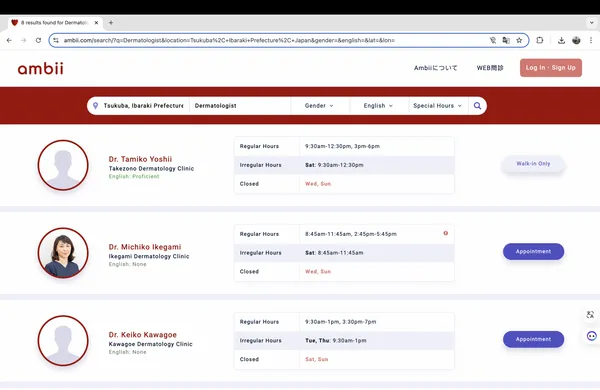Click Dr. Tamiko Yoshii's placeholder avatar
This screenshot has height=390, width=600.
pyautogui.click(x=63, y=165)
